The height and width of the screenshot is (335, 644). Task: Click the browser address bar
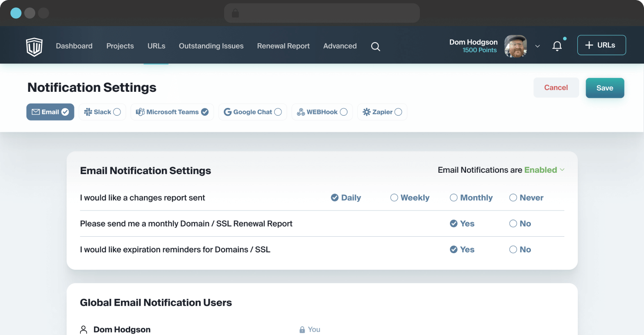pyautogui.click(x=322, y=13)
